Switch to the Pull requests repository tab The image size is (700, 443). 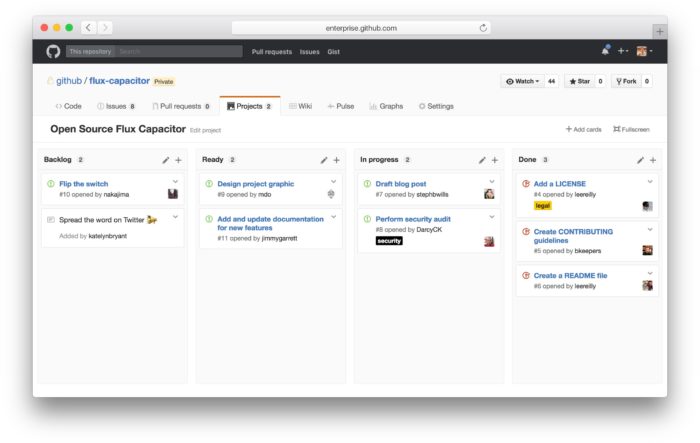coord(181,106)
